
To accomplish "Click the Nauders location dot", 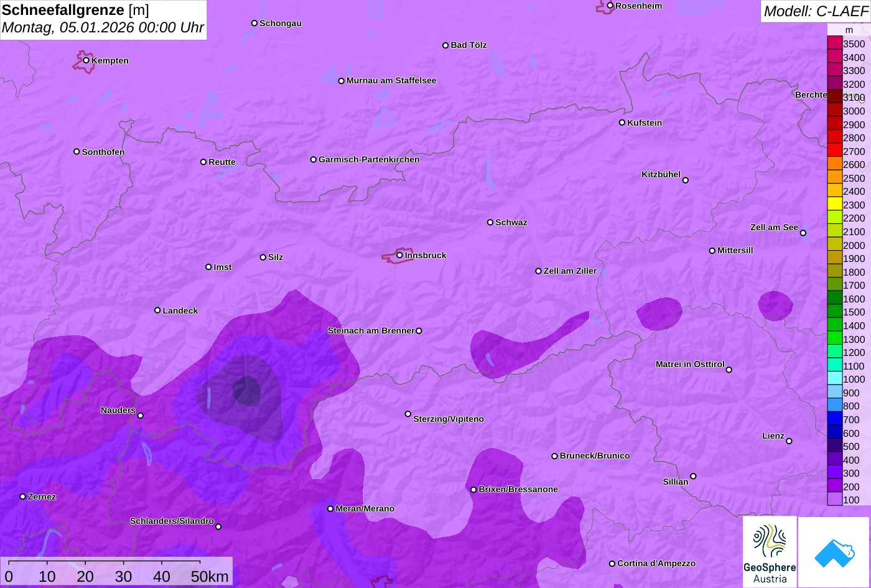I will (x=141, y=416).
